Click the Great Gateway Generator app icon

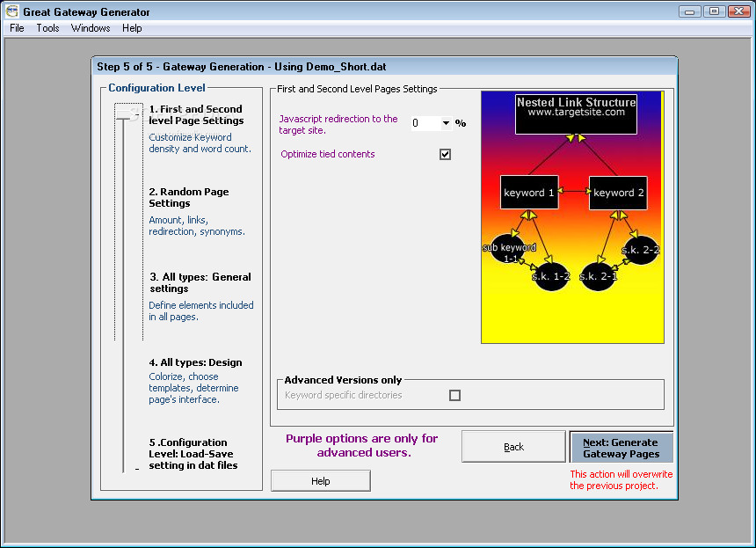11,11
